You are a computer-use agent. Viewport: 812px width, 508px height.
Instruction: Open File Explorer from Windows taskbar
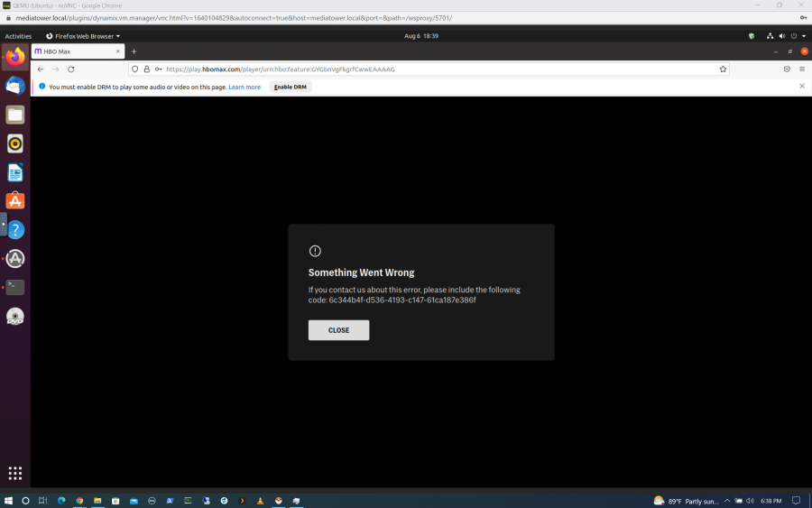(97, 501)
